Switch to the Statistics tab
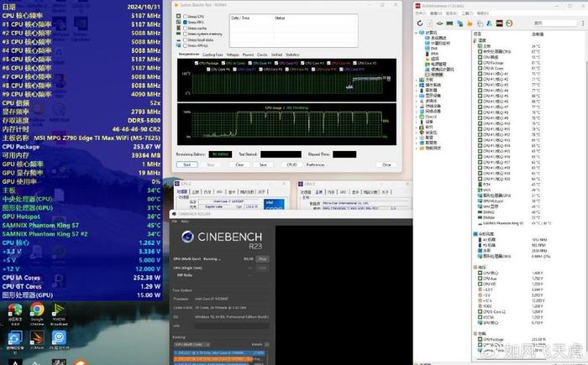Screen dimensions: 588x365 292,55
